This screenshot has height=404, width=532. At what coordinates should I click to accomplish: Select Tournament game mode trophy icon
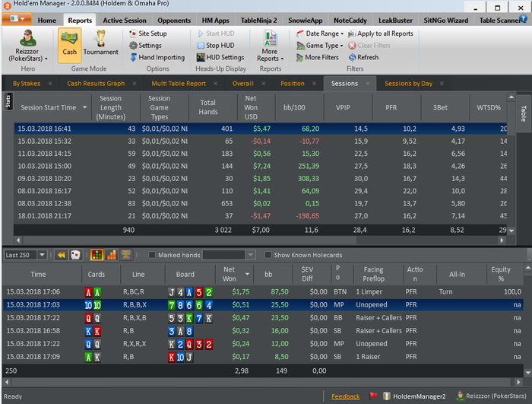pos(100,39)
